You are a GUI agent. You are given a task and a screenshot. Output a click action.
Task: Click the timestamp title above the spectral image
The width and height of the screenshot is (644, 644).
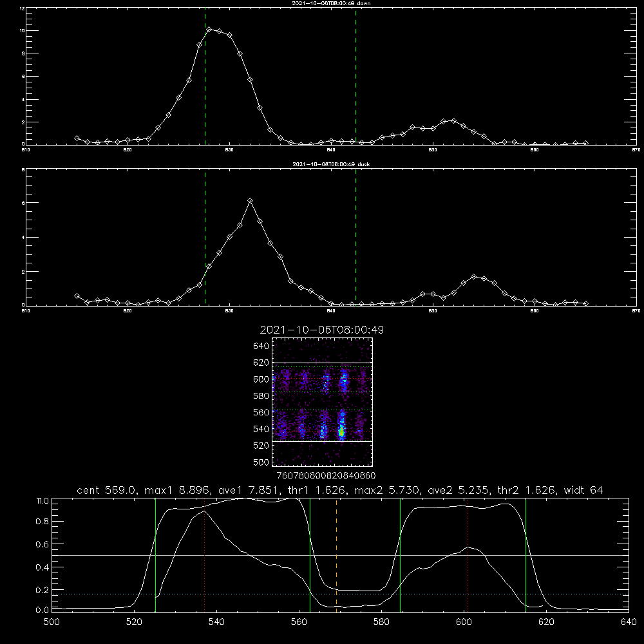coord(321,330)
